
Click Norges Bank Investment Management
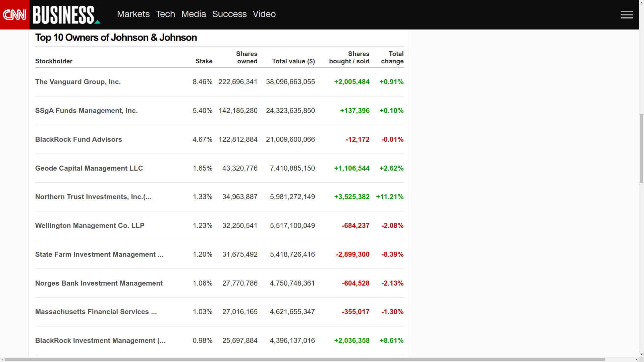(x=99, y=283)
